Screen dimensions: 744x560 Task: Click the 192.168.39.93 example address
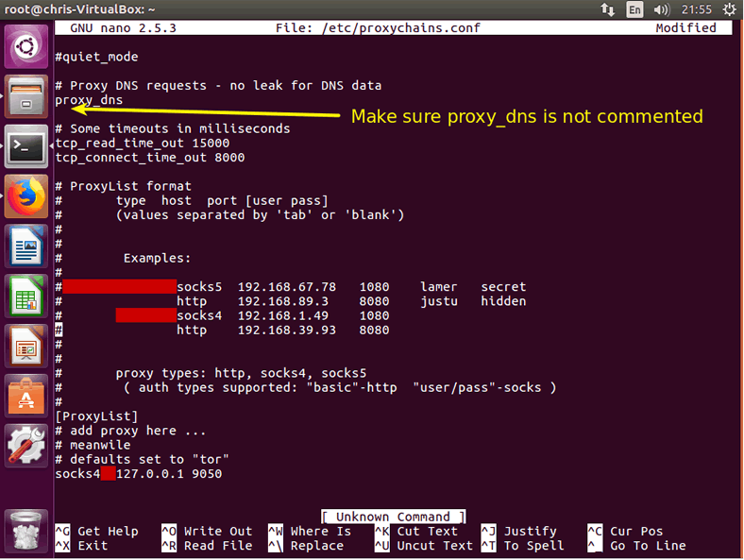287,330
